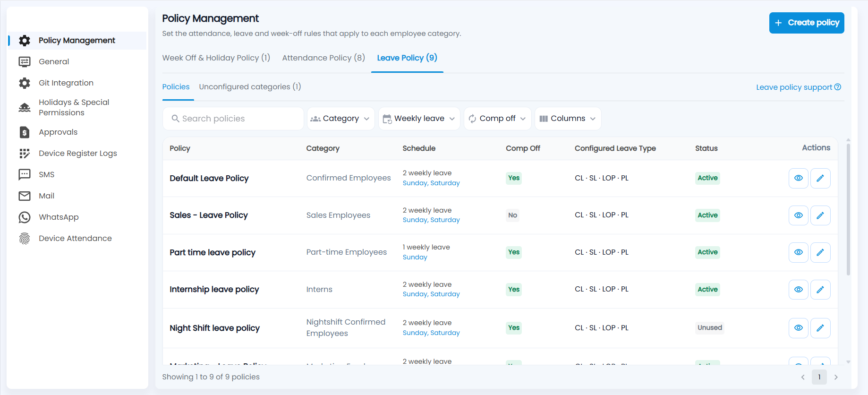Open the Columns chooser dropdown
The height and width of the screenshot is (395, 868).
[568, 119]
